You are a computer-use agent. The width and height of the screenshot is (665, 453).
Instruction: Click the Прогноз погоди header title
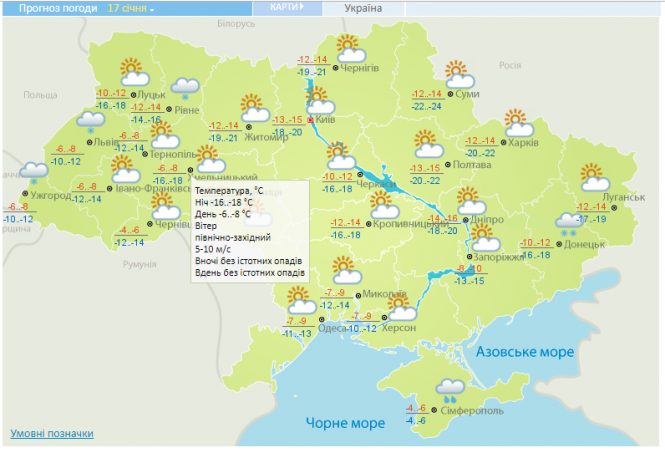(x=51, y=8)
